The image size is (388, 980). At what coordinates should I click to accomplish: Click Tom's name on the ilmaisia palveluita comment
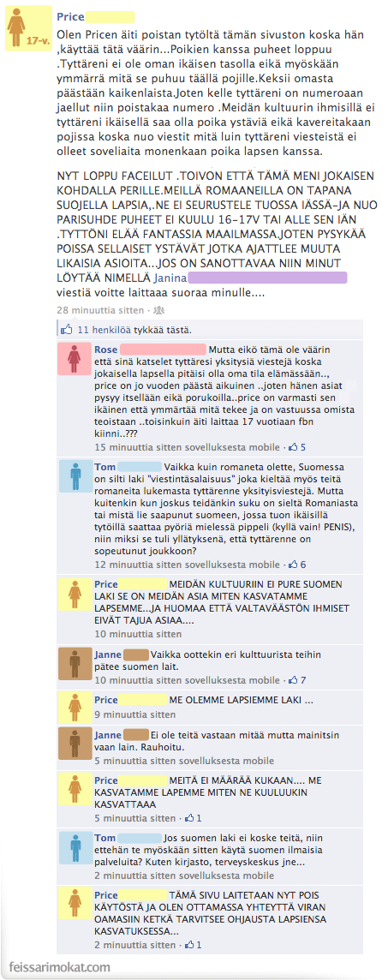(x=104, y=838)
